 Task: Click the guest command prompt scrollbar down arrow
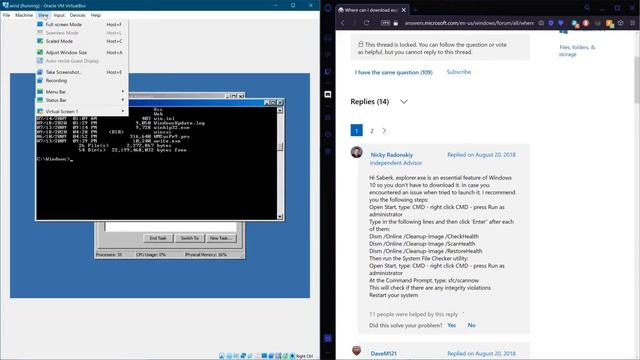(280, 217)
